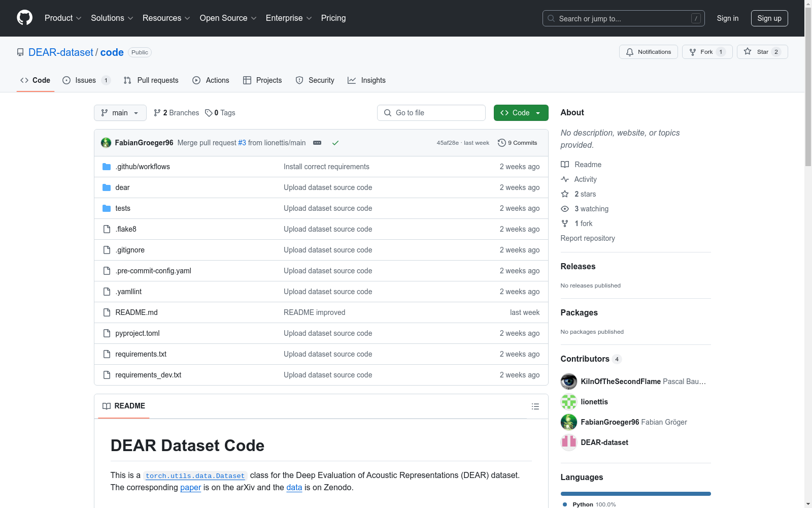Open the Security tab

coord(315,80)
